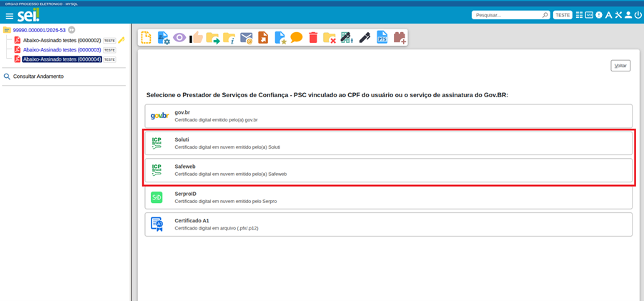Click the ICP-Brasil logo beside Soluti
The height and width of the screenshot is (301, 644).
pyautogui.click(x=157, y=143)
